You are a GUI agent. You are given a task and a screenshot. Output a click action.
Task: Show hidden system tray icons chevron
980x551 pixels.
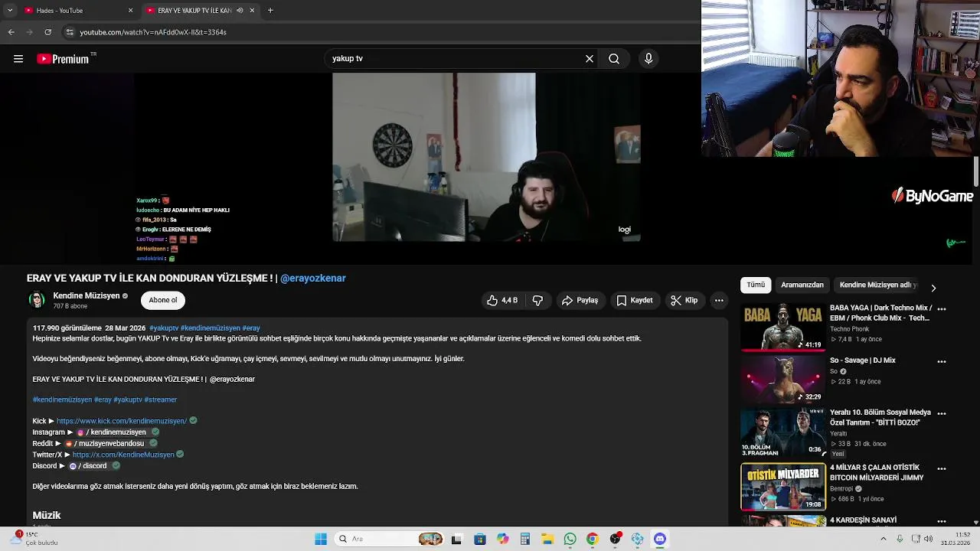click(x=884, y=539)
